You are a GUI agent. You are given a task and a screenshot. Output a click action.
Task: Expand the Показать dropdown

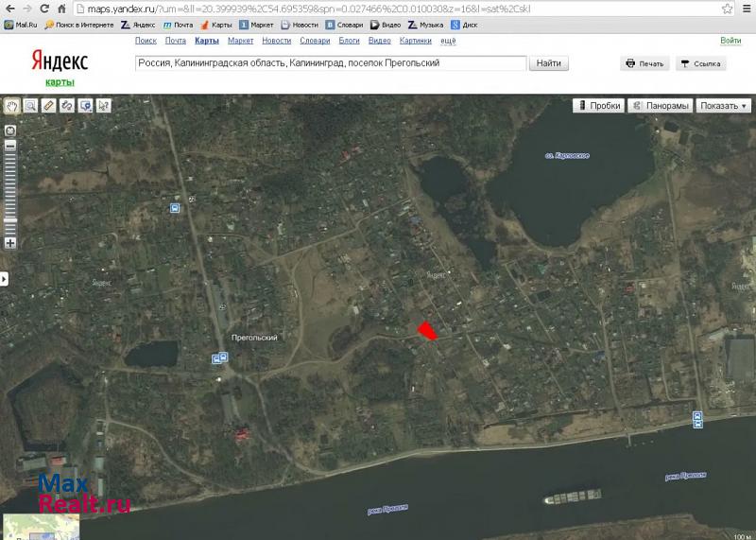pyautogui.click(x=723, y=106)
